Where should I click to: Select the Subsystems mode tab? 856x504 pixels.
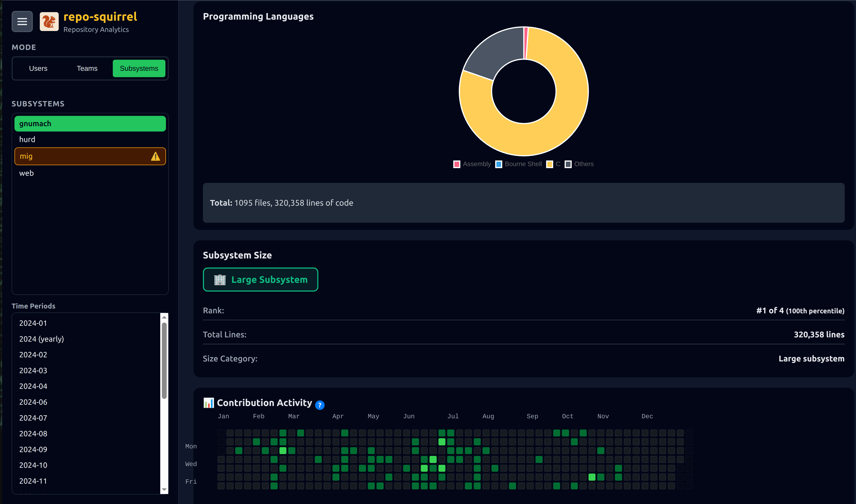click(x=139, y=69)
